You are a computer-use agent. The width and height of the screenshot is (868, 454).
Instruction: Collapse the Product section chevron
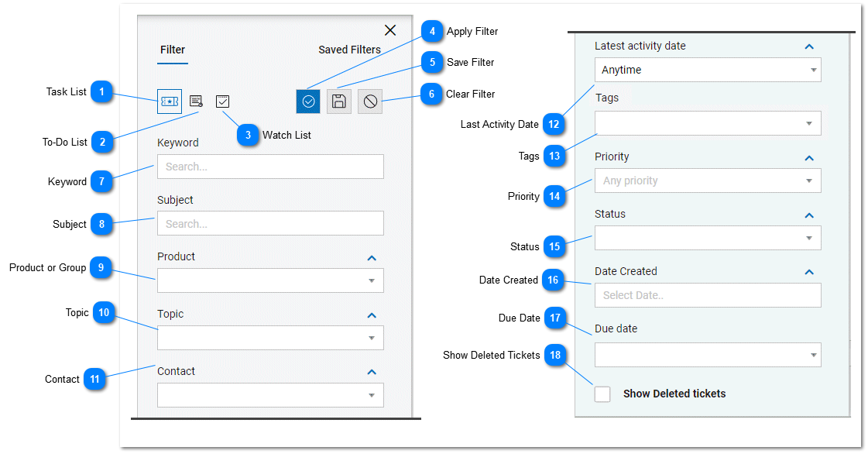coord(372,258)
